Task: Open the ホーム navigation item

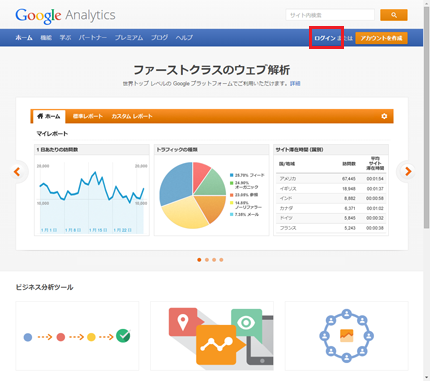Action: pos(24,38)
